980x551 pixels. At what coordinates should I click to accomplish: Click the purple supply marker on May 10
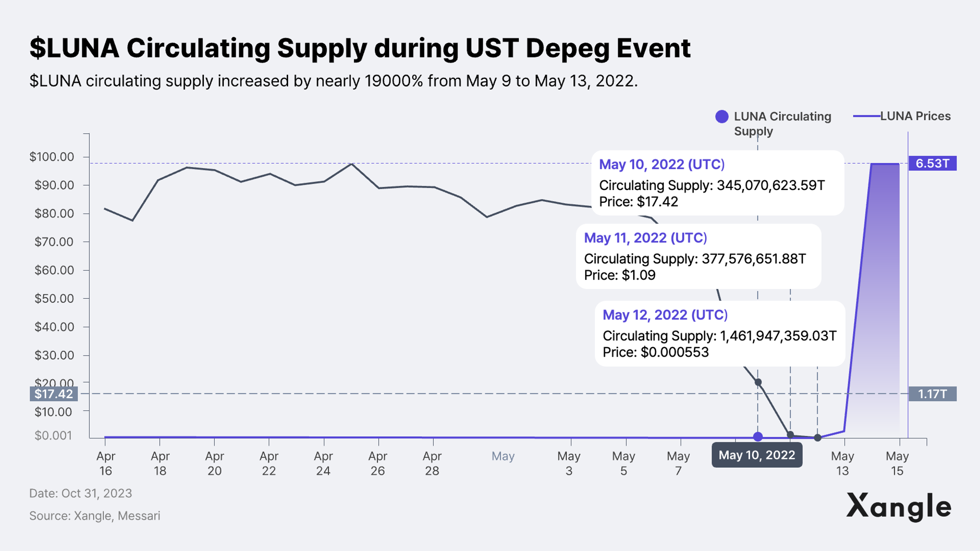(758, 436)
